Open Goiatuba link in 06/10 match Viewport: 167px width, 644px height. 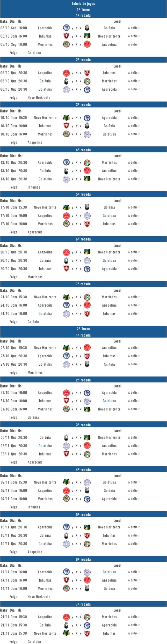45,89
